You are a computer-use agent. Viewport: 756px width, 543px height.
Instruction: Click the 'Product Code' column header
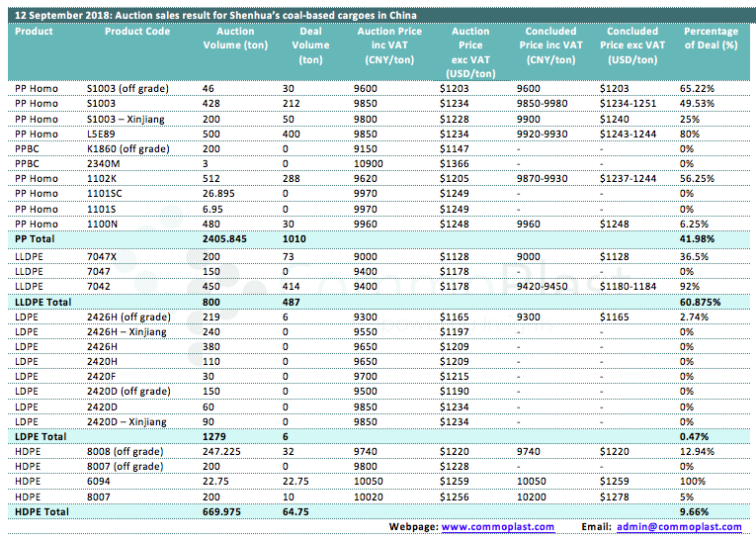click(x=137, y=32)
